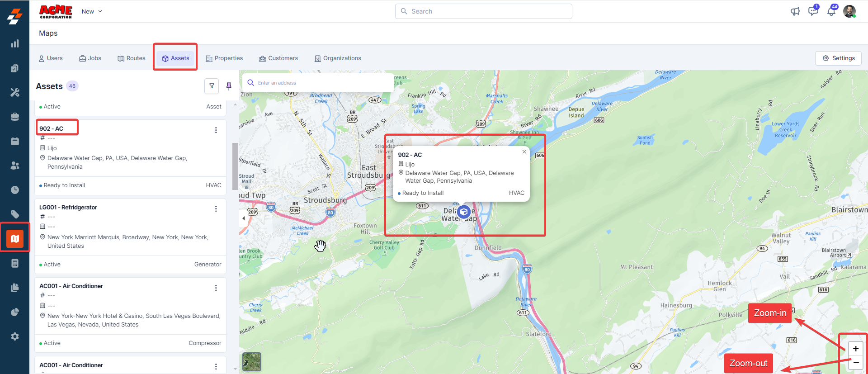Expand the New dropdown beside logo
The height and width of the screenshot is (374, 868).
(x=92, y=11)
